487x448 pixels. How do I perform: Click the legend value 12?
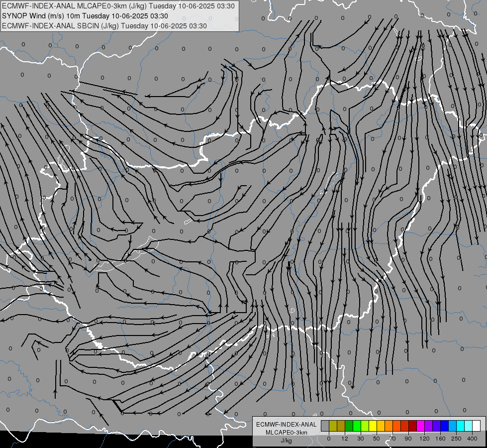344,439
